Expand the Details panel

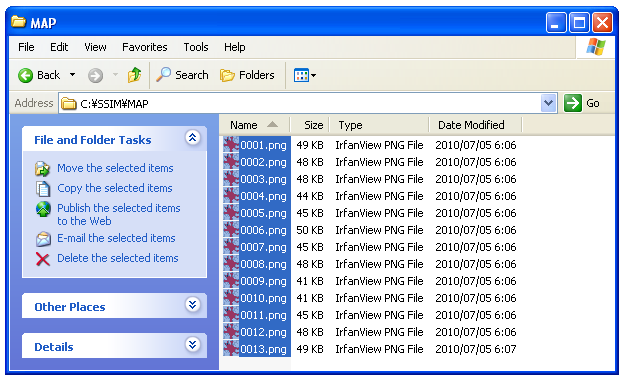[x=193, y=344]
